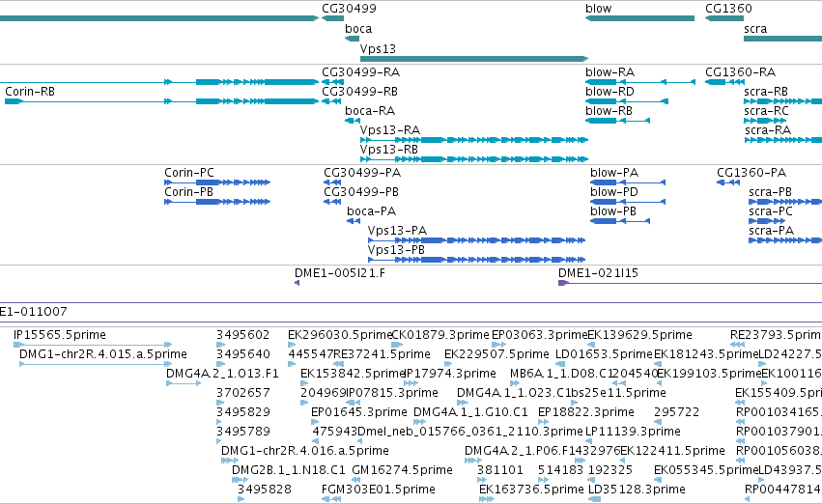
Task: Select feature 3495640 label
Action: point(243,354)
